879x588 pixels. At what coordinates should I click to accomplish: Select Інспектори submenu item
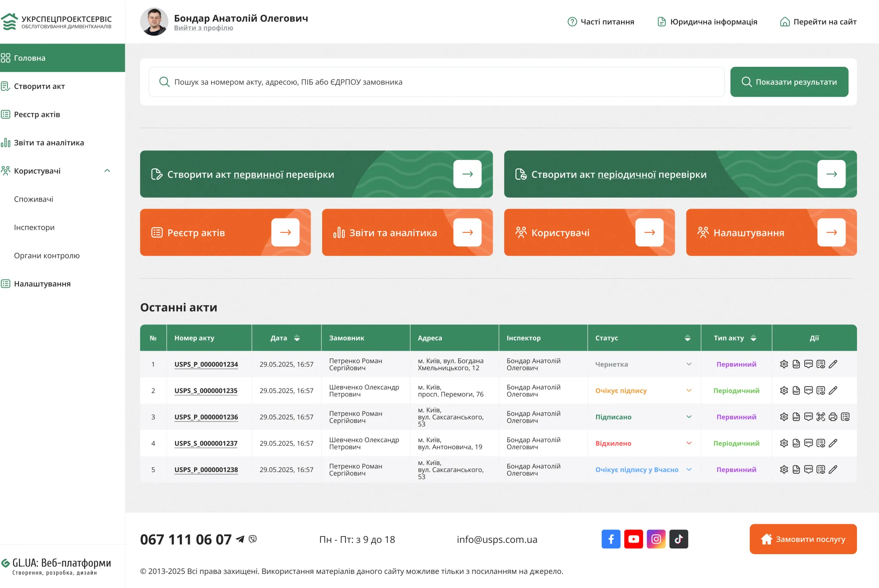click(x=34, y=227)
